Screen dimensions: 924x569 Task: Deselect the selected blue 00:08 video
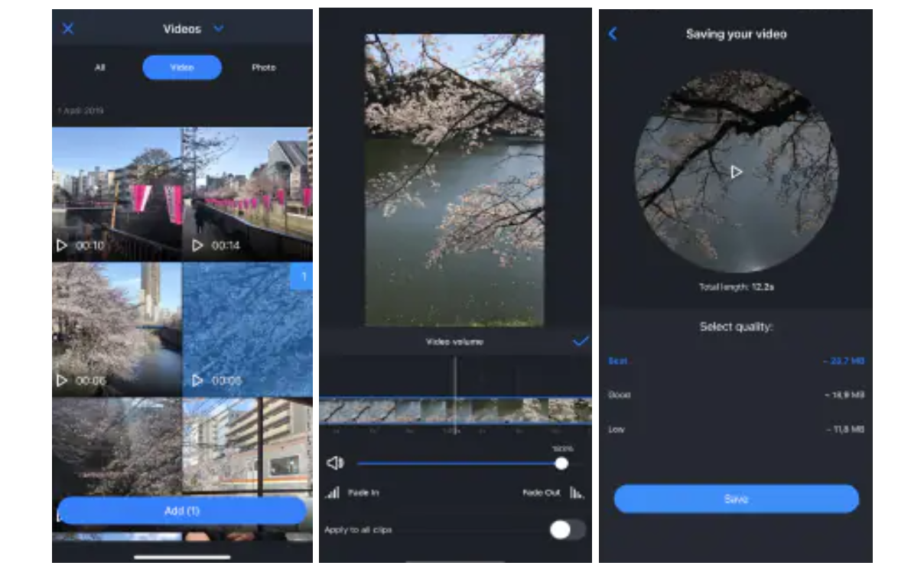(248, 330)
